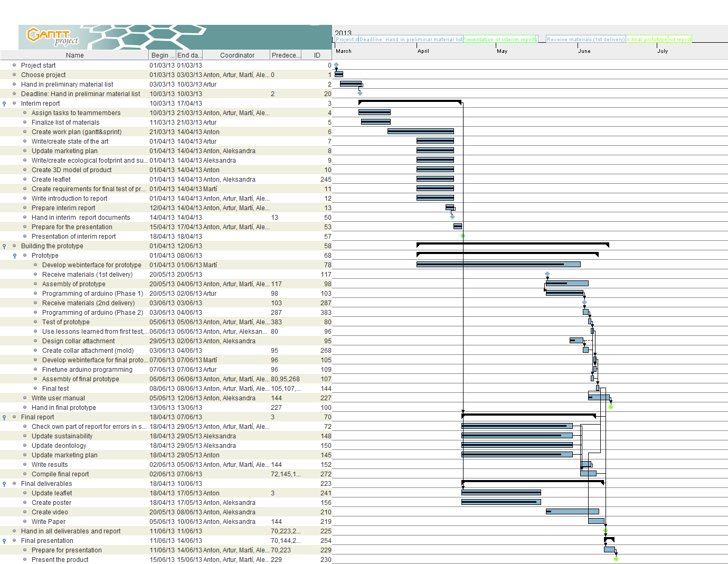728x564 pixels.
Task: Click the Hand in interim report documents milestone diamond
Action: click(452, 217)
